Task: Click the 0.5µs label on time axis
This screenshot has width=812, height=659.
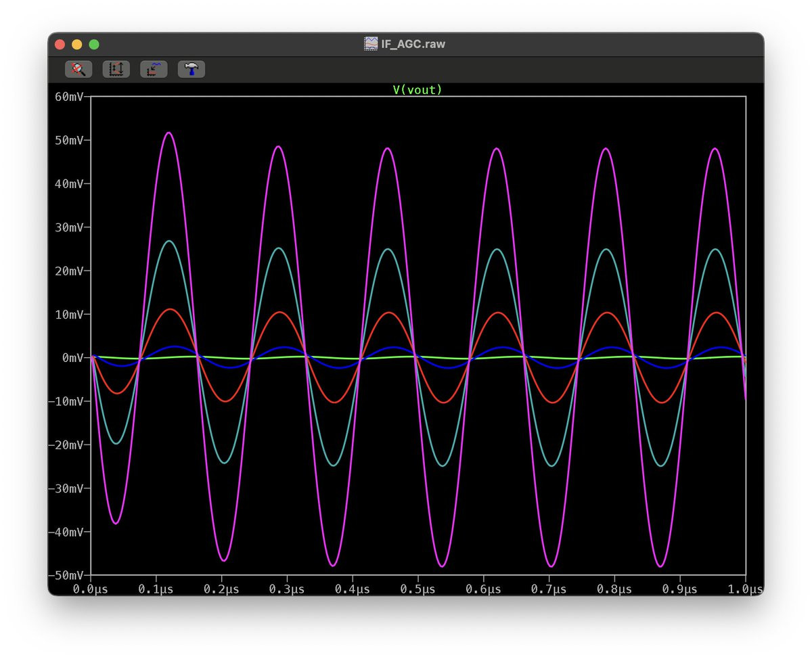Action: tap(418, 589)
